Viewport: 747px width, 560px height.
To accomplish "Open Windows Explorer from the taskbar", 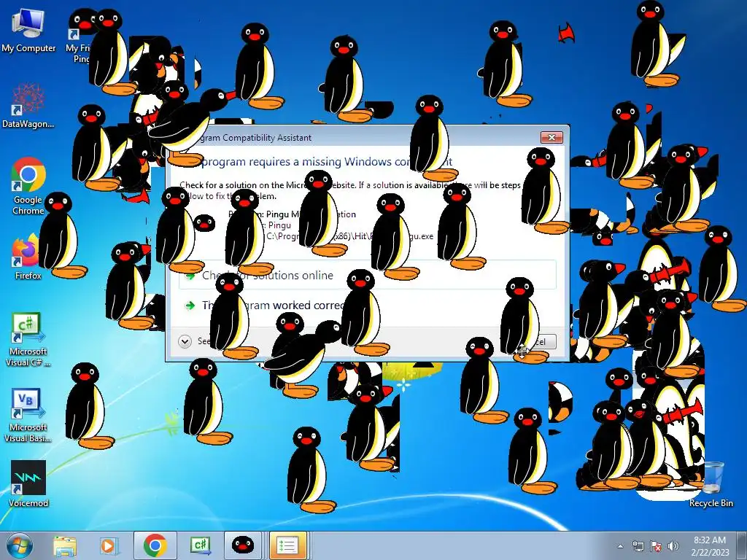I will pyautogui.click(x=65, y=545).
